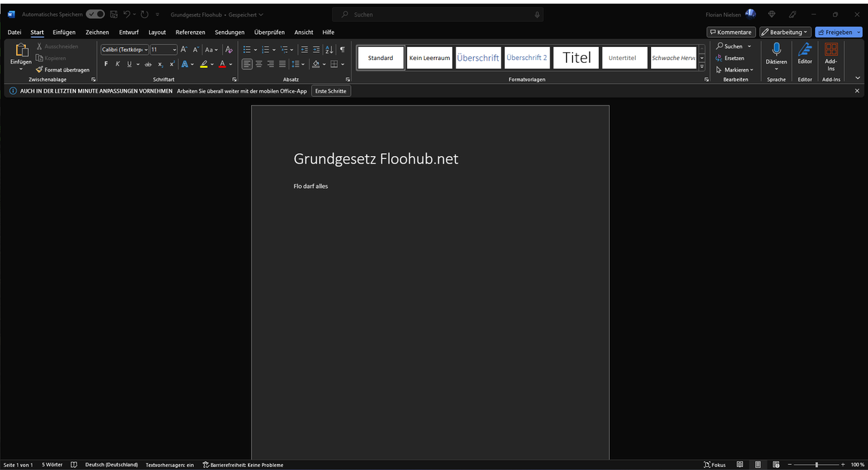
Task: Click Format übertragen paintbrush
Action: 62,70
